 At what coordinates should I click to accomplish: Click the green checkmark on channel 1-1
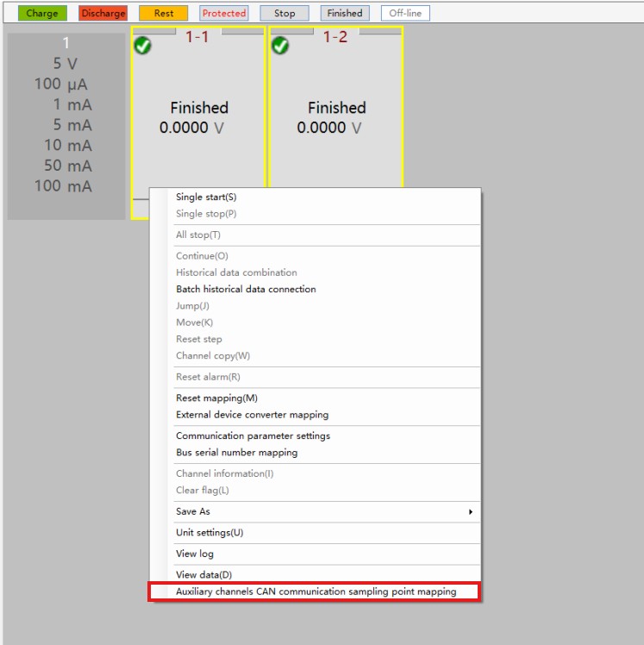[143, 46]
